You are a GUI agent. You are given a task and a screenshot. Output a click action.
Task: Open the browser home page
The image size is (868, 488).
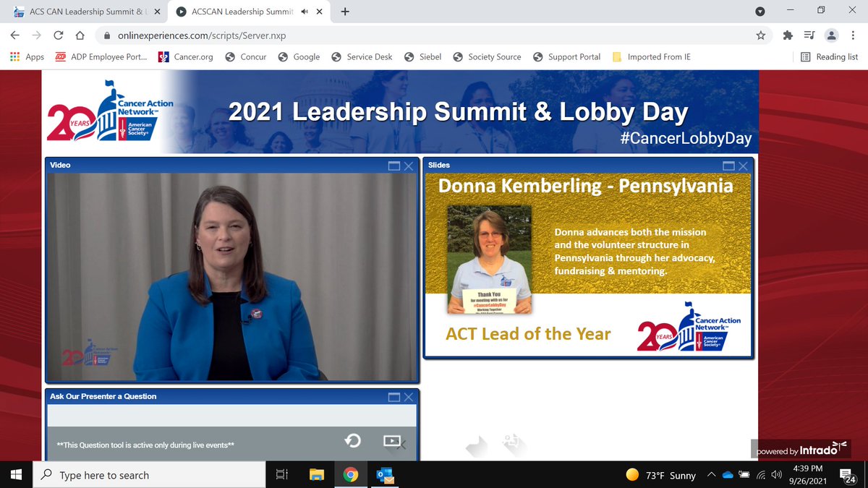80,35
